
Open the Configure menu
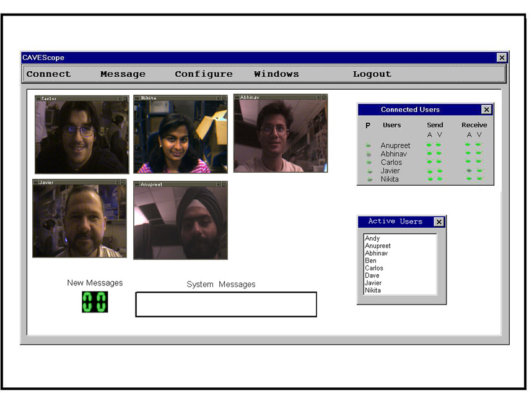click(x=204, y=74)
